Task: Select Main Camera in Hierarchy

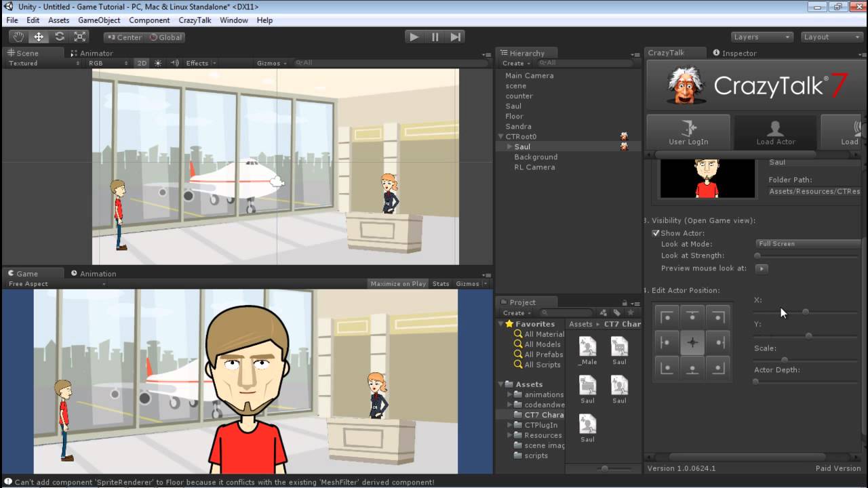Action: [x=530, y=76]
